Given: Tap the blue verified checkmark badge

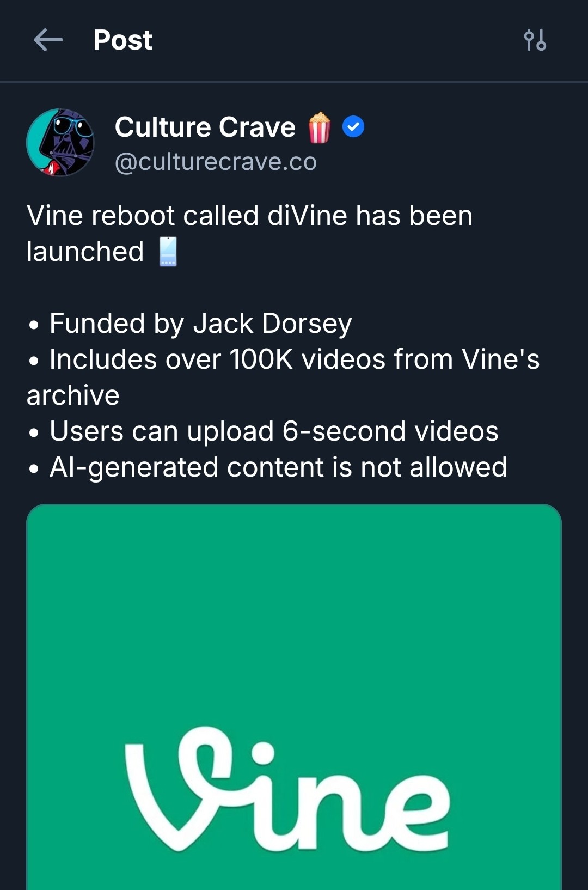Looking at the screenshot, I should 353,127.
